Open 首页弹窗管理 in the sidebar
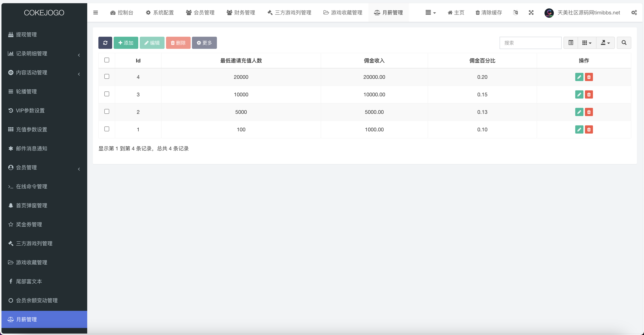Screen dimensions: 644x335 click(31, 205)
